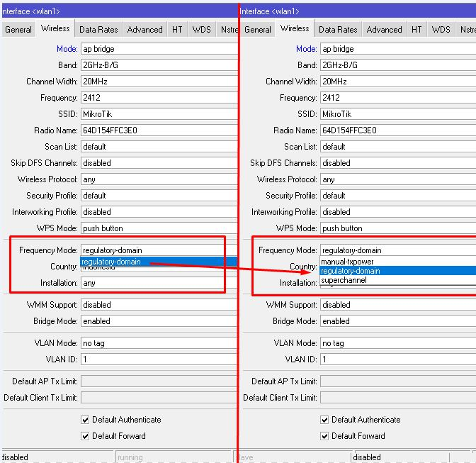The image size is (476, 463).
Task: Open Scan List field in left window
Action: click(x=159, y=147)
